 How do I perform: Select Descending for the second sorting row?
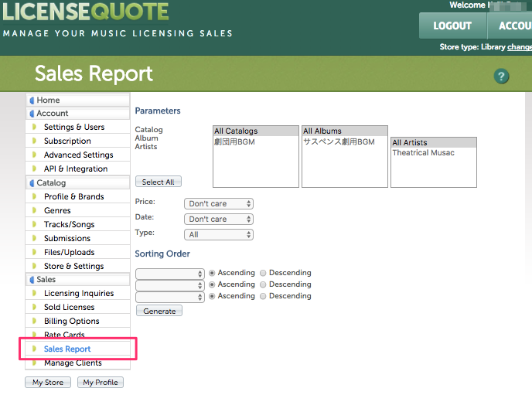[263, 284]
